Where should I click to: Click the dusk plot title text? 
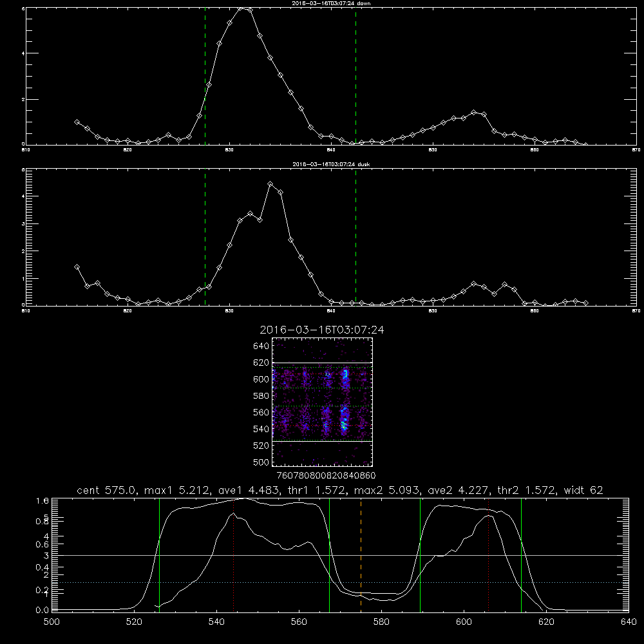tap(331, 164)
